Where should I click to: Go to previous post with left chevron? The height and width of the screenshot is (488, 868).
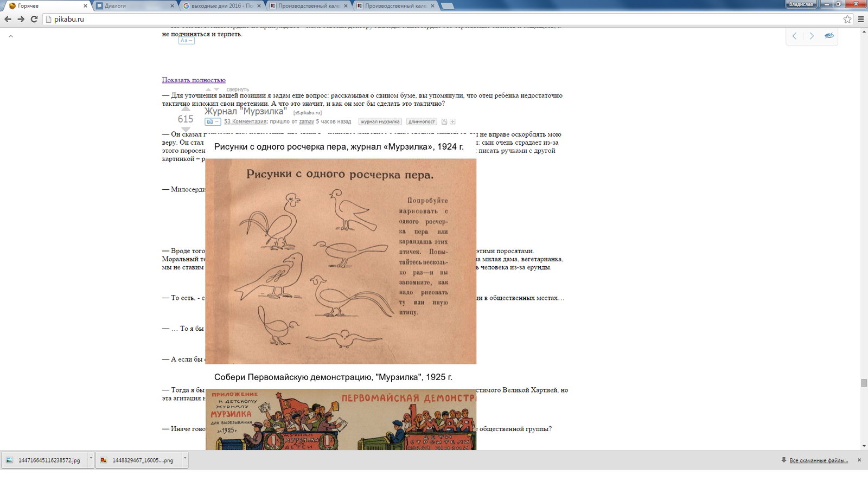(x=794, y=36)
